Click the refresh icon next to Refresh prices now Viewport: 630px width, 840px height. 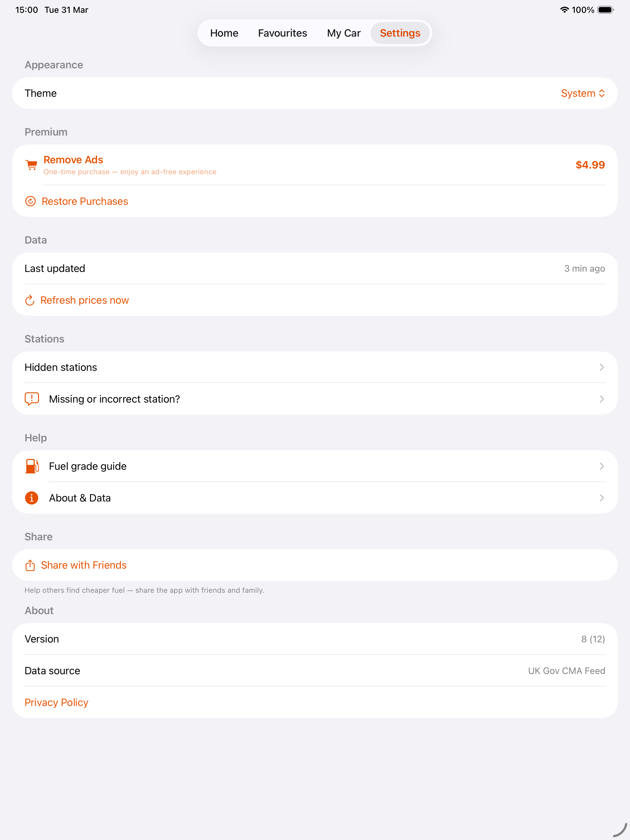(x=30, y=300)
